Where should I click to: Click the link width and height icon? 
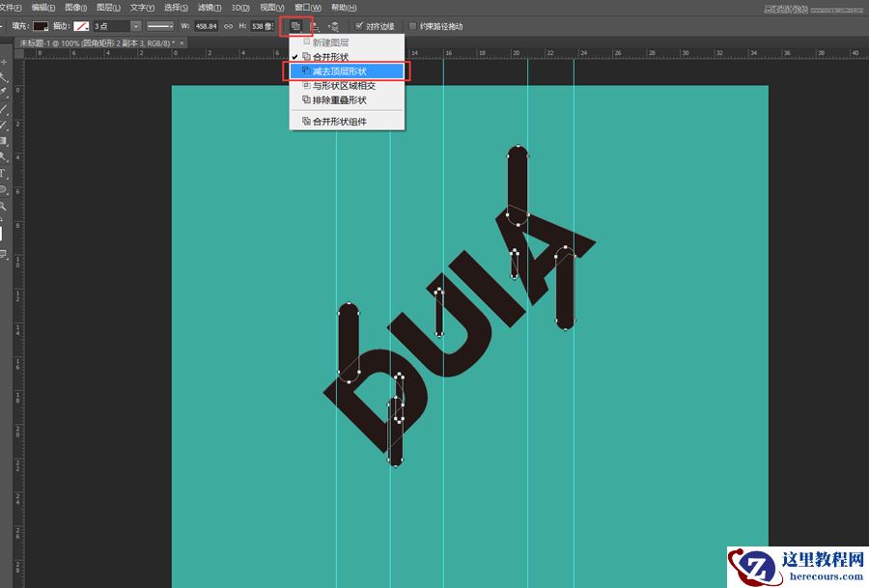tap(228, 26)
